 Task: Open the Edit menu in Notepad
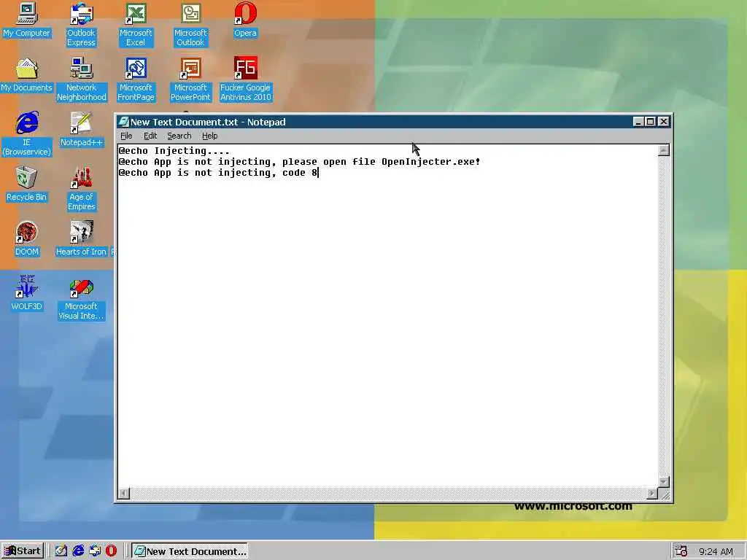pyautogui.click(x=150, y=136)
